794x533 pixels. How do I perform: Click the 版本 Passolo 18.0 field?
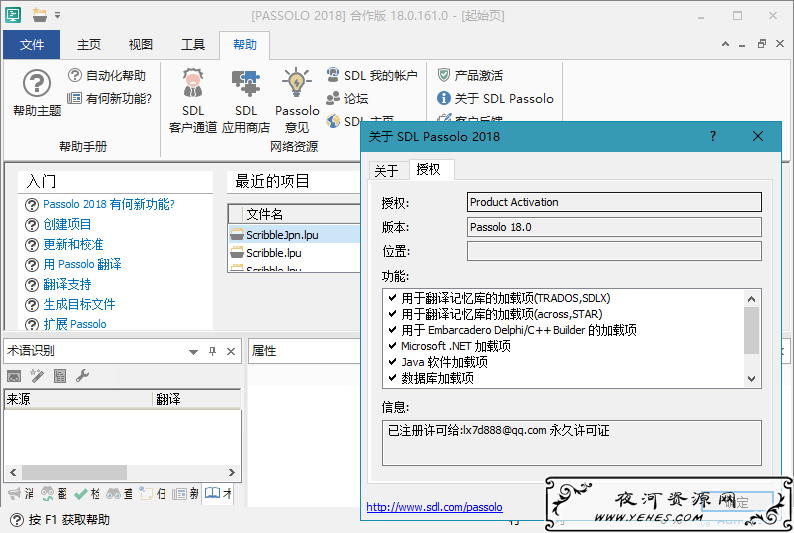pos(614,227)
